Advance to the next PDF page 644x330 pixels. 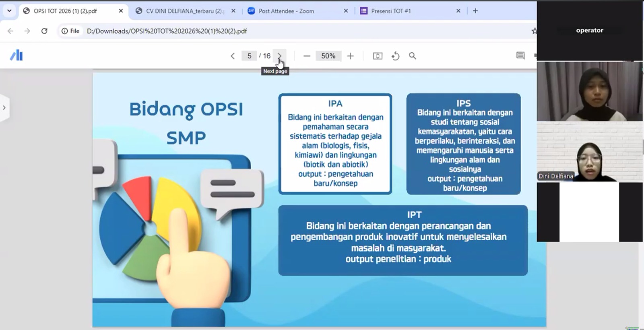point(279,56)
